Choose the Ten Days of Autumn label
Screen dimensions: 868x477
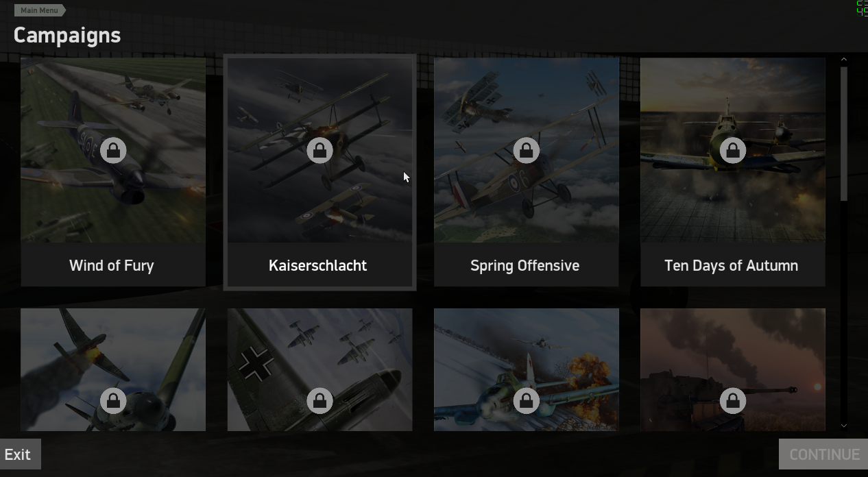[732, 266]
